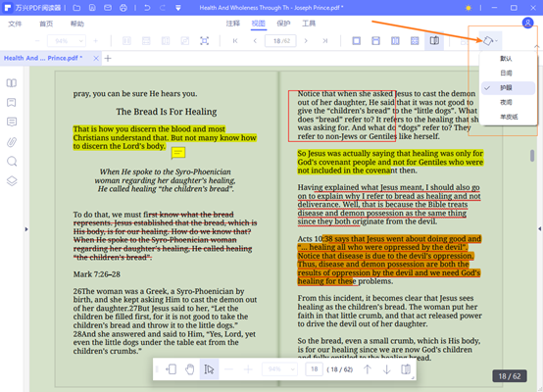Select the checked 护眼 background option
543x392 pixels.
[508, 88]
